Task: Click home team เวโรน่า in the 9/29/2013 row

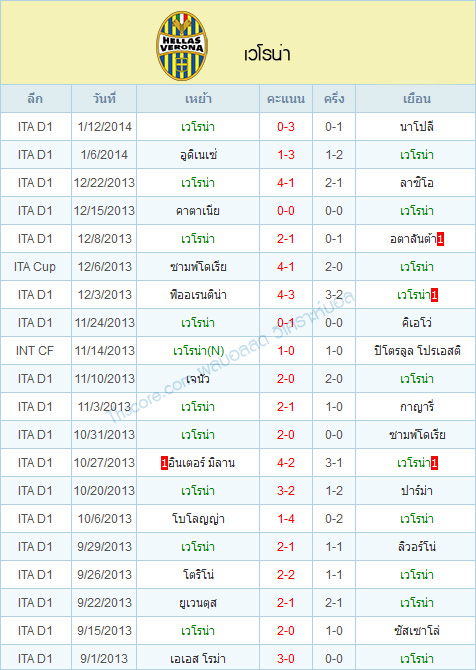Action: coord(198,547)
